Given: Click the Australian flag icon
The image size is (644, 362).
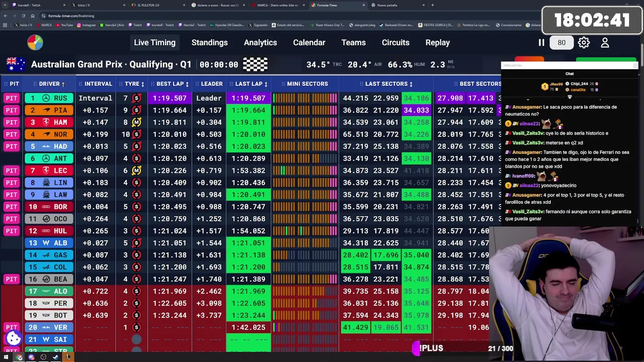Looking at the screenshot, I should (16, 64).
